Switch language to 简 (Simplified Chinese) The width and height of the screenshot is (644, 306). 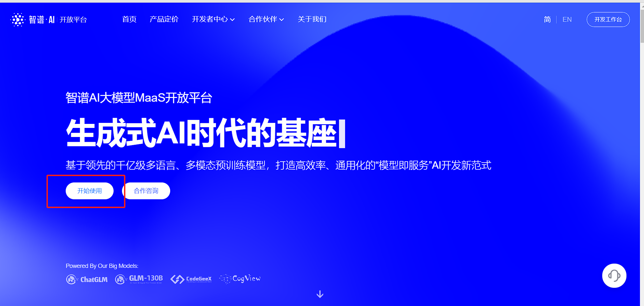(x=547, y=20)
